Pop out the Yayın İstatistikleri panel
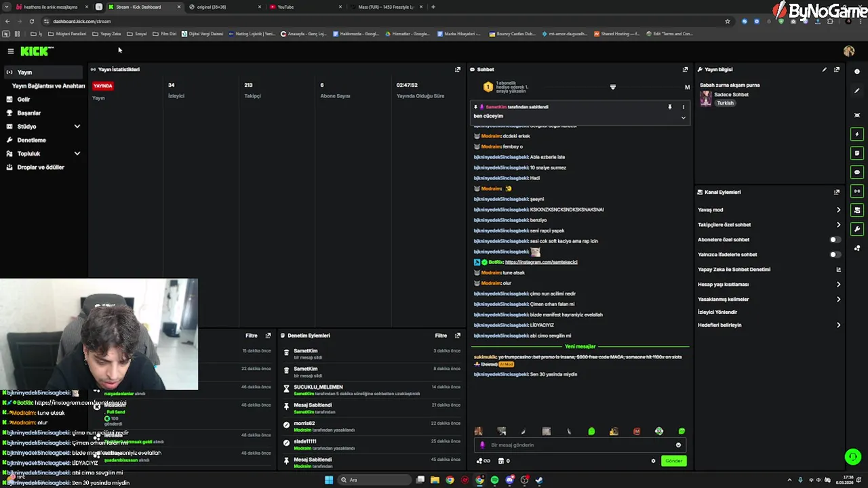 (x=458, y=69)
